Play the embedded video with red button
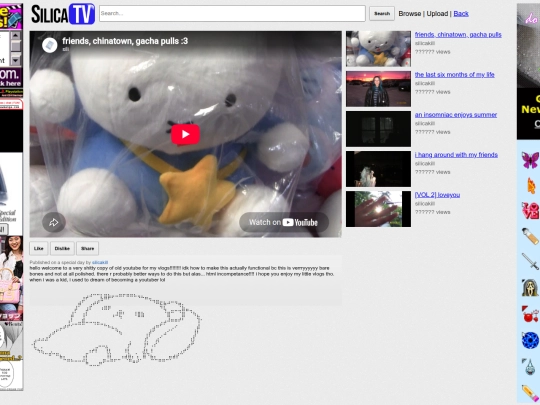The height and width of the screenshot is (405, 540). [185, 134]
